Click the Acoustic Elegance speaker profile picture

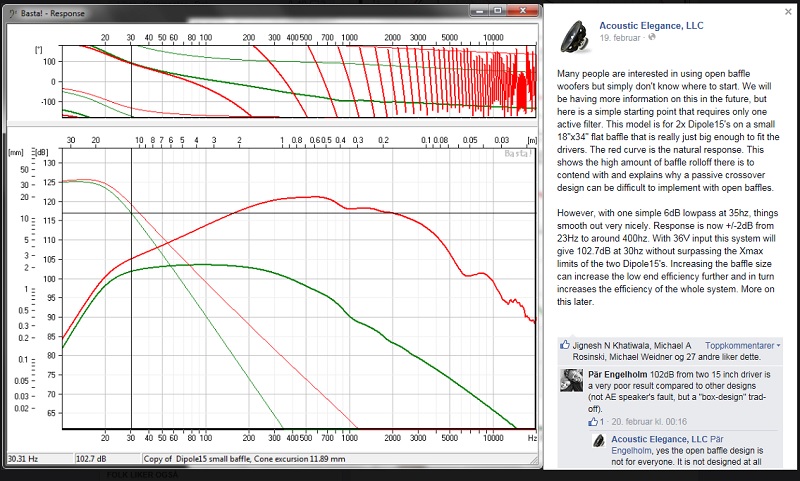(x=576, y=36)
